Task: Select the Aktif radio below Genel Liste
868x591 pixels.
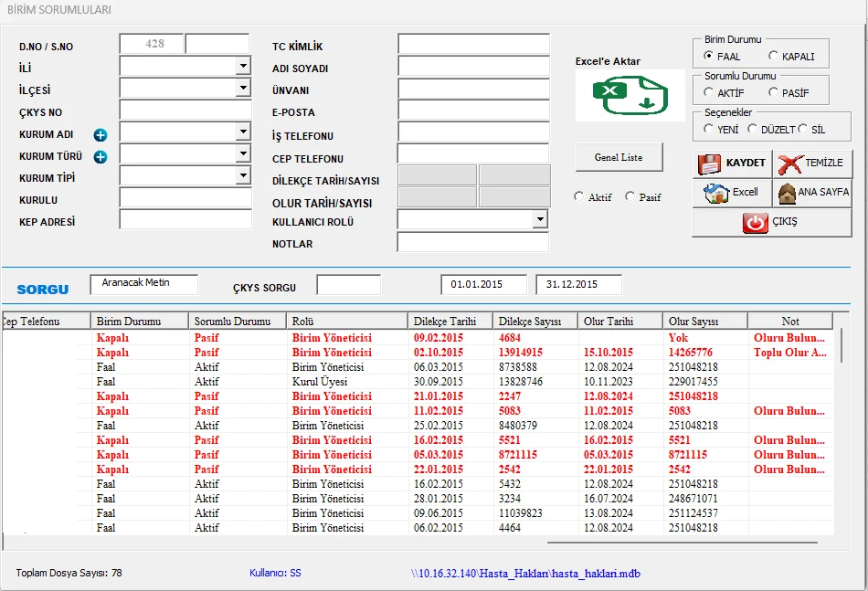Action: coord(578,196)
